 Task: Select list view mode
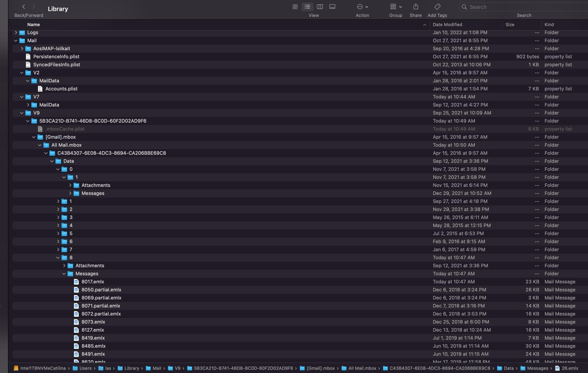tap(307, 7)
